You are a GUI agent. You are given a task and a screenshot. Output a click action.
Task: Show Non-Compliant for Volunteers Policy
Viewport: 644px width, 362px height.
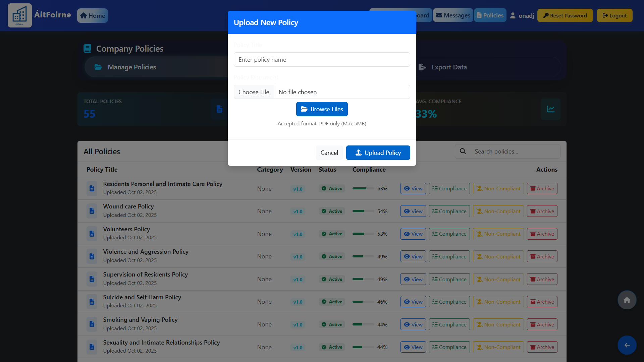[x=498, y=234]
